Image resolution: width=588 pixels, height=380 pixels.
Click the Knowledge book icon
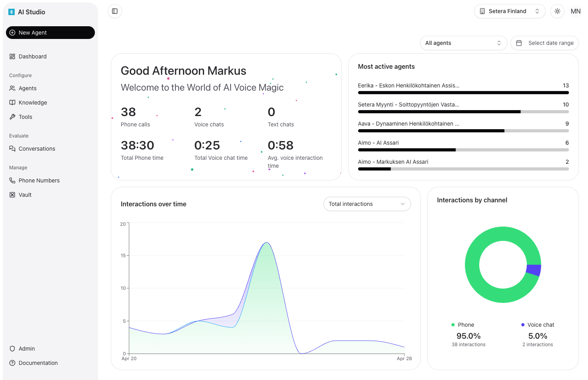[x=12, y=103]
